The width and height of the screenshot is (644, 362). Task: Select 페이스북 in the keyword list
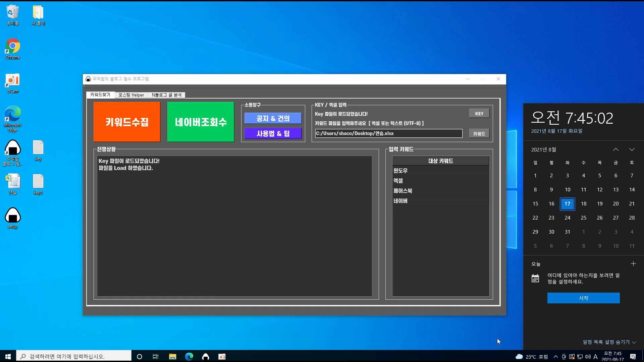[x=403, y=191]
